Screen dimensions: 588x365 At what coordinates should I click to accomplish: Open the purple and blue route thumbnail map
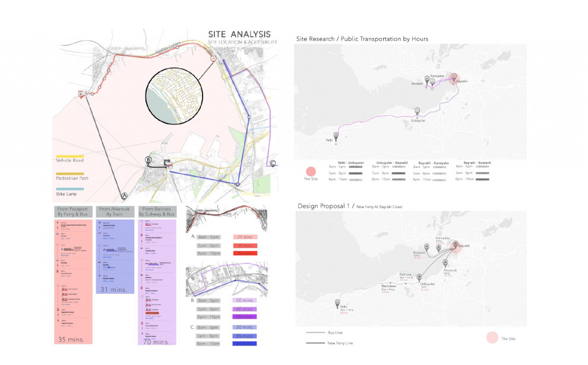coord(227,280)
